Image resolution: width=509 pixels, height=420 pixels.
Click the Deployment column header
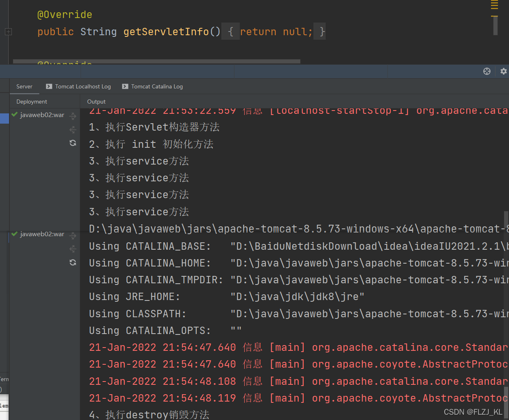coord(32,102)
